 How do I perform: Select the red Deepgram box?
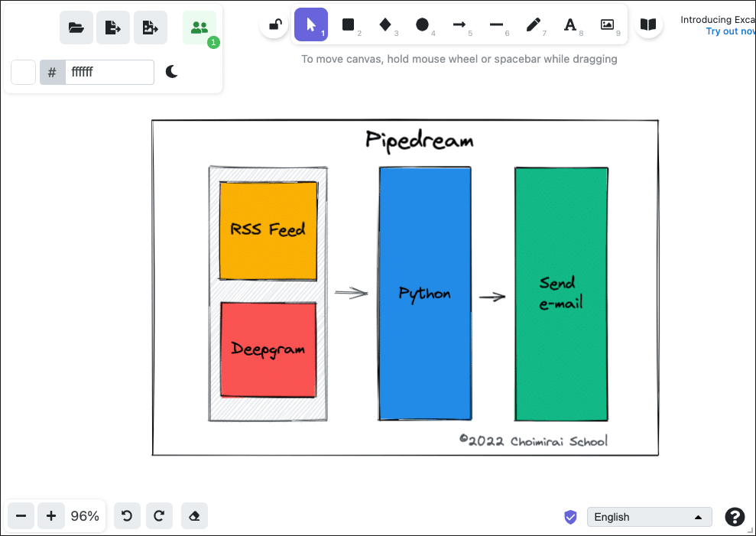[268, 349]
